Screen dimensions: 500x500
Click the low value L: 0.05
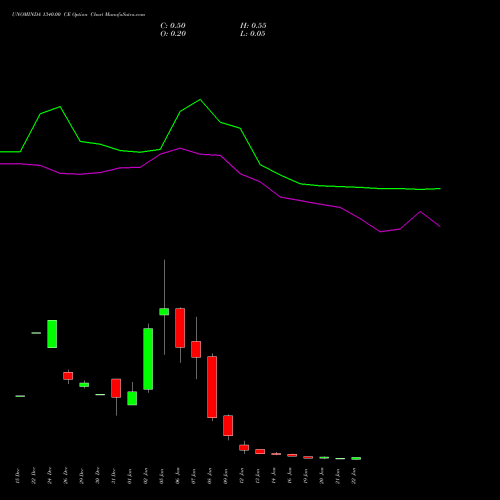(253, 34)
